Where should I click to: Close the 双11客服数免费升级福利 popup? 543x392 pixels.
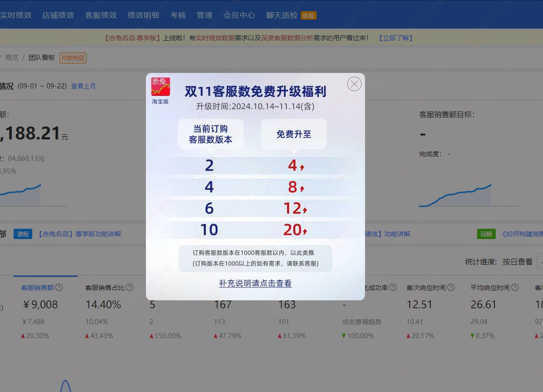[354, 84]
